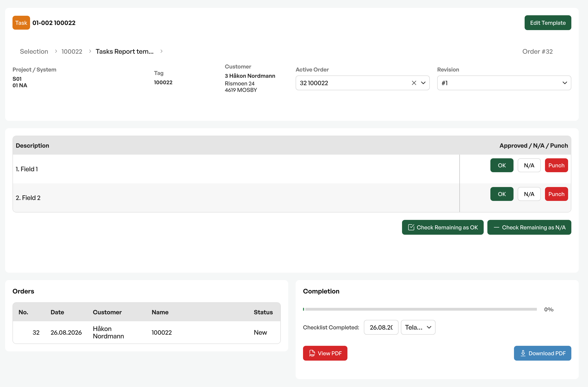
Task: Click the No. column header
Action: coord(23,312)
